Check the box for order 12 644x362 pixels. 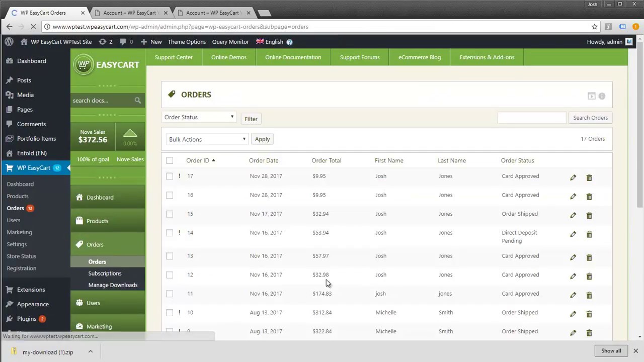point(170,275)
